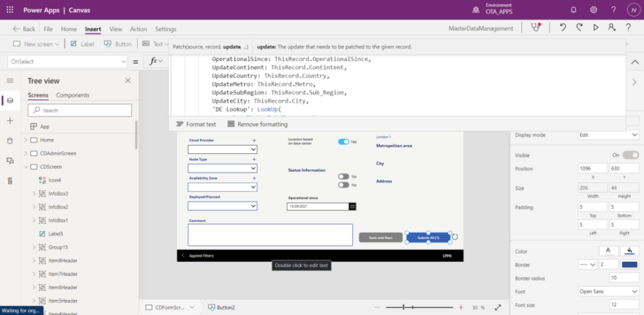Click fit-to-window expand icon near zoom
The image size is (644, 315).
coord(498,307)
